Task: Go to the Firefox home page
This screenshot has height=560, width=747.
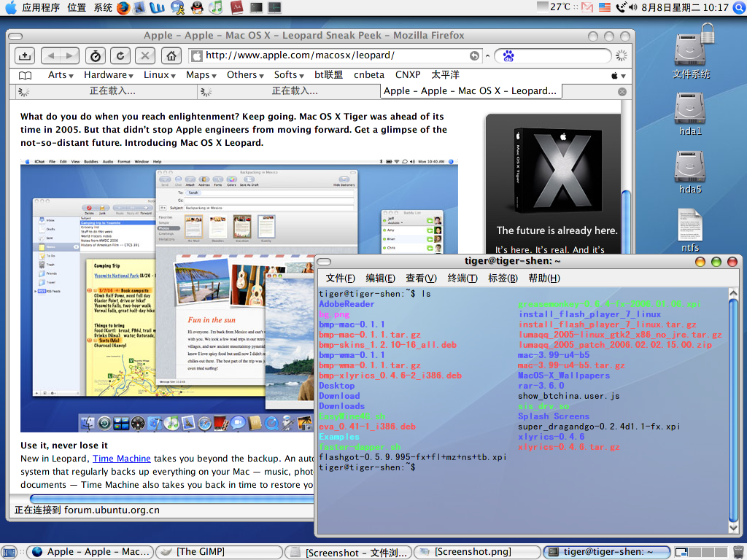Action: (x=171, y=55)
